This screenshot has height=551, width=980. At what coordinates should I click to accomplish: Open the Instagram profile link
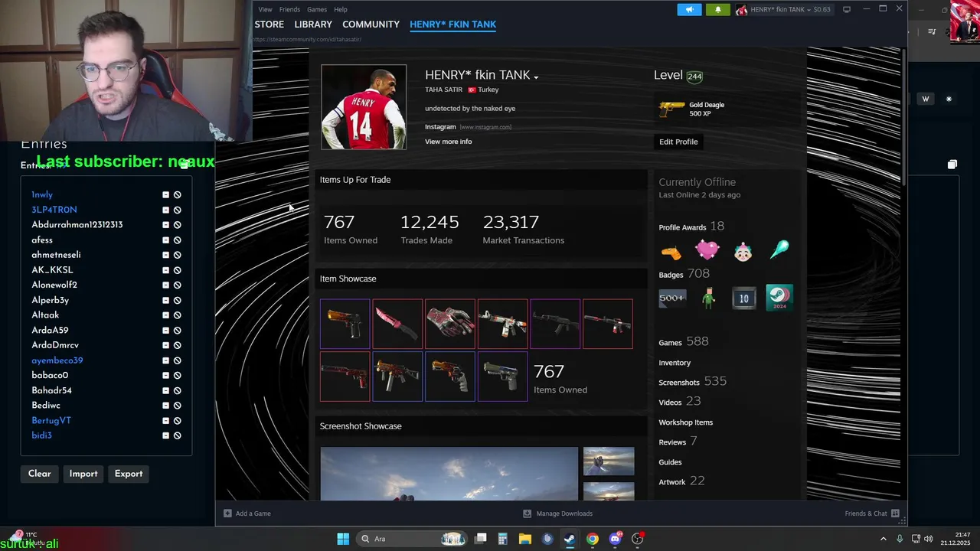[440, 127]
